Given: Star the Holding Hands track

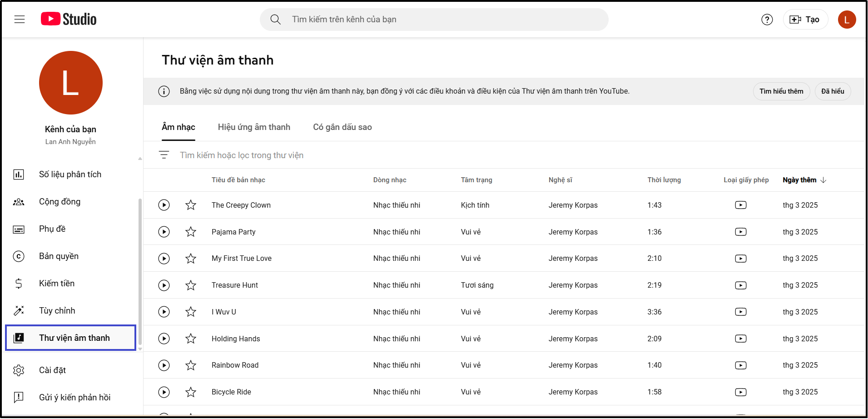Looking at the screenshot, I should point(191,339).
